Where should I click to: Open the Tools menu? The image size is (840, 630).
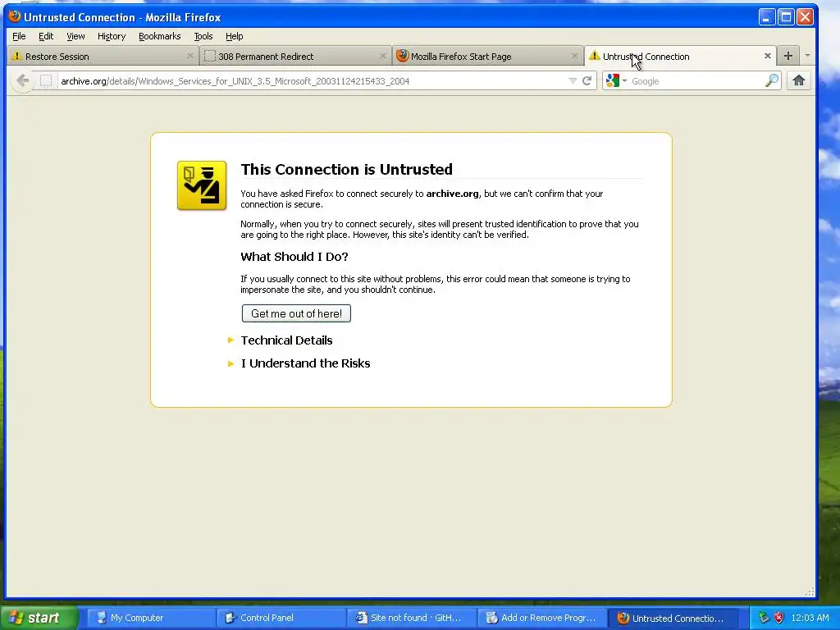[203, 36]
